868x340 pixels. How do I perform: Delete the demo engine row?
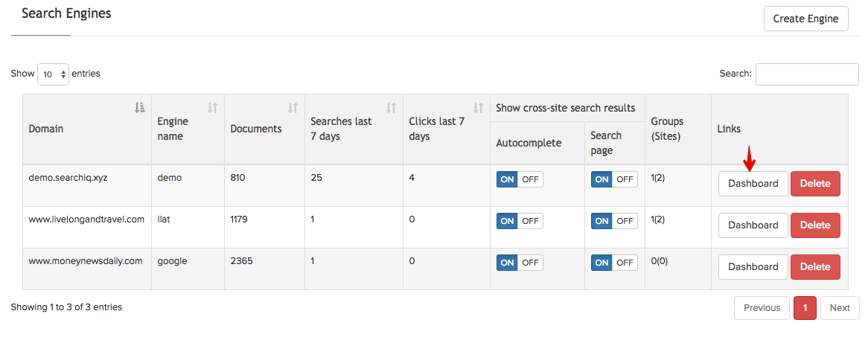point(814,184)
